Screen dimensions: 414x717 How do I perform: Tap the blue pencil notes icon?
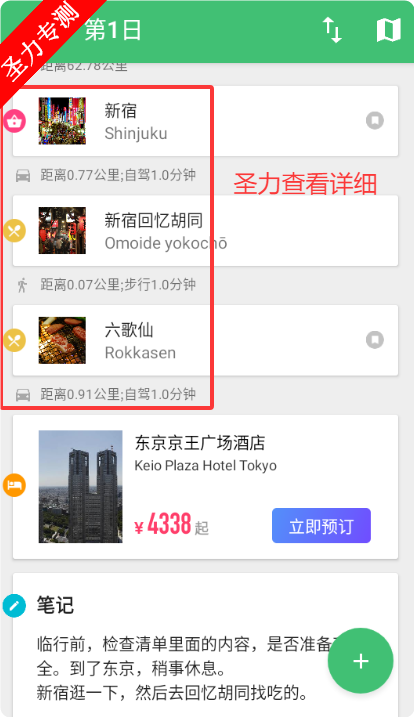[14, 606]
